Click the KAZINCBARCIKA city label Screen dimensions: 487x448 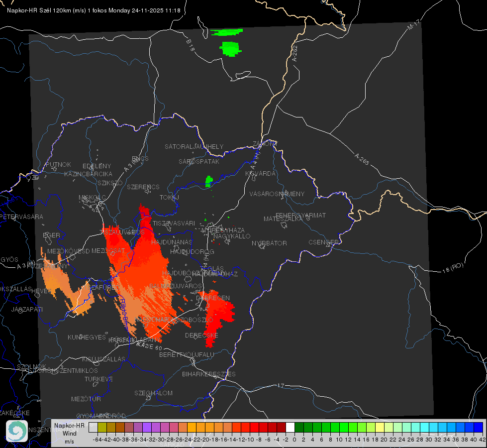88,174
